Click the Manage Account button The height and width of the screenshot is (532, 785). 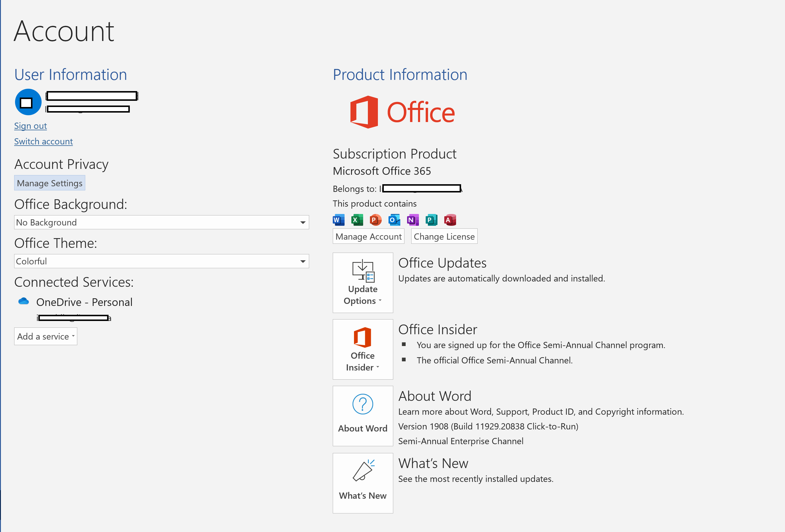[x=368, y=236]
